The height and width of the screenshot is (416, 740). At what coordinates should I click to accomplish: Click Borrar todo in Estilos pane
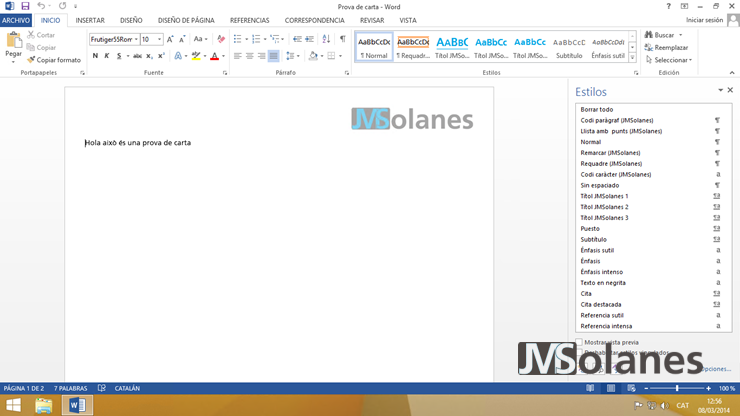(x=597, y=109)
